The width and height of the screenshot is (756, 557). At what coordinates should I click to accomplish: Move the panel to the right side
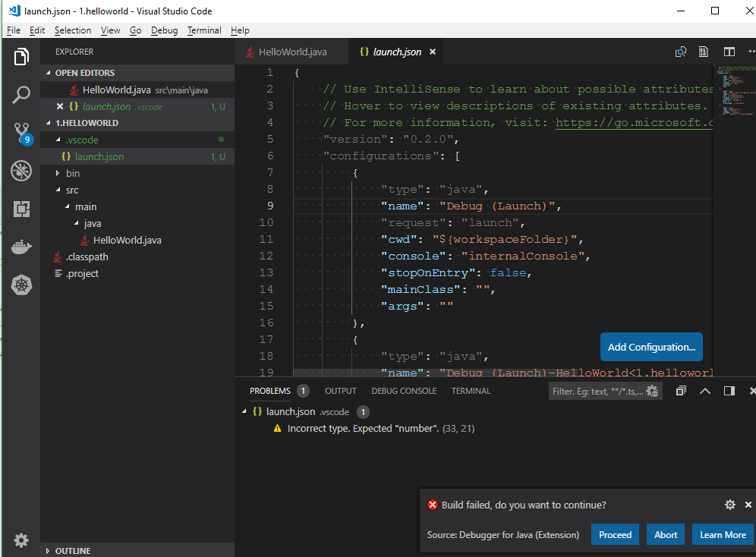click(729, 391)
